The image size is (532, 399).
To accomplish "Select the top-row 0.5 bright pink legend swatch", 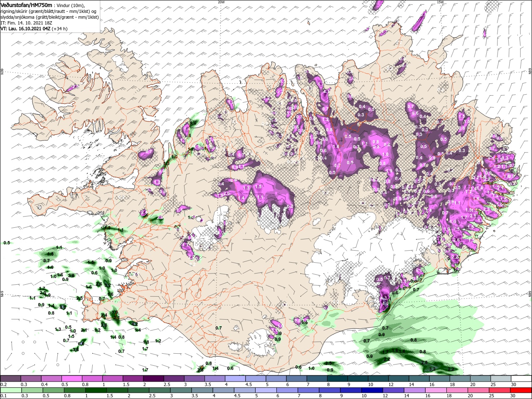I will coord(71,379).
